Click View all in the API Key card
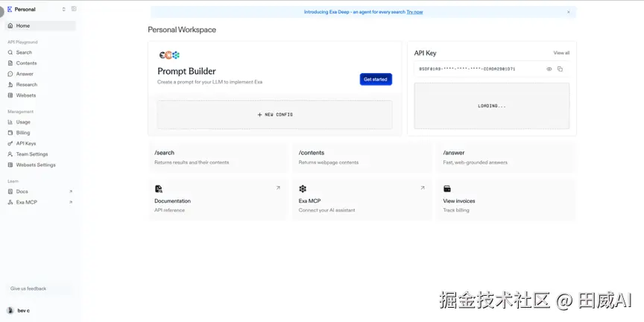The image size is (644, 322). click(561, 53)
